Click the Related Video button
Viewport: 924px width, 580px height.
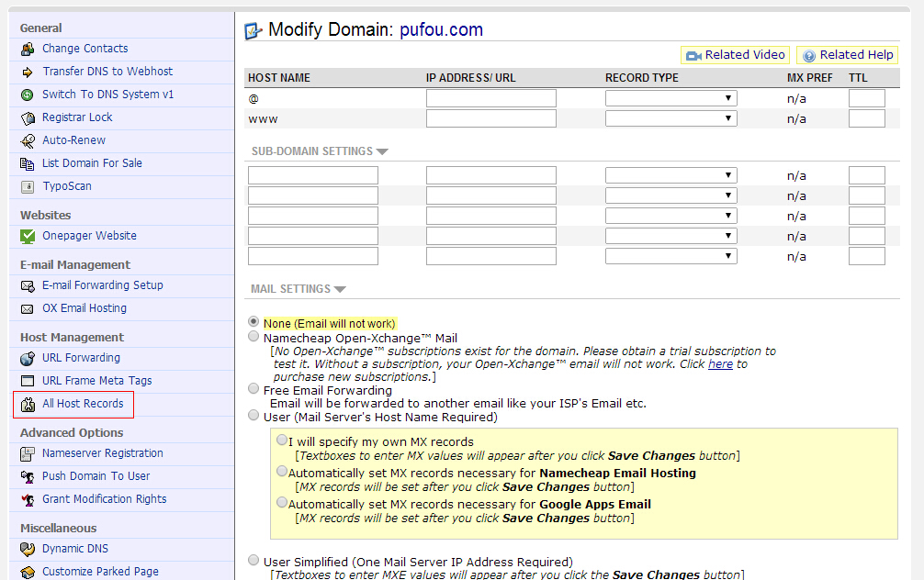(735, 55)
